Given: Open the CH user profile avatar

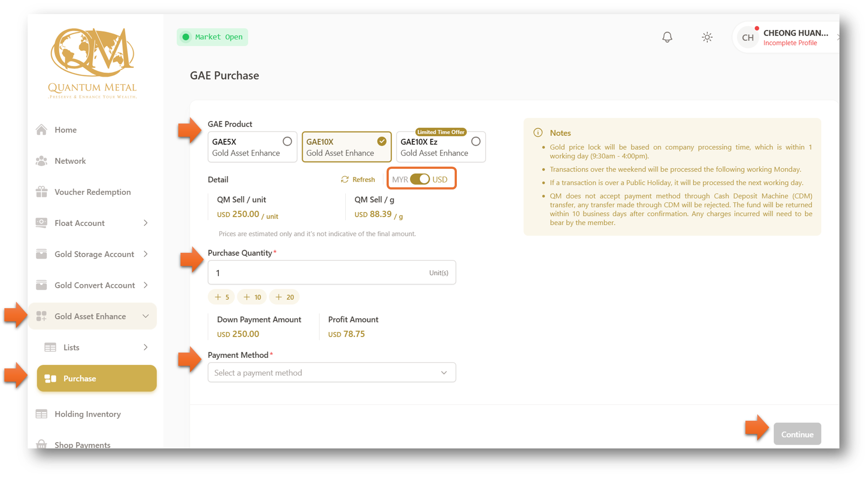Looking at the screenshot, I should point(748,38).
